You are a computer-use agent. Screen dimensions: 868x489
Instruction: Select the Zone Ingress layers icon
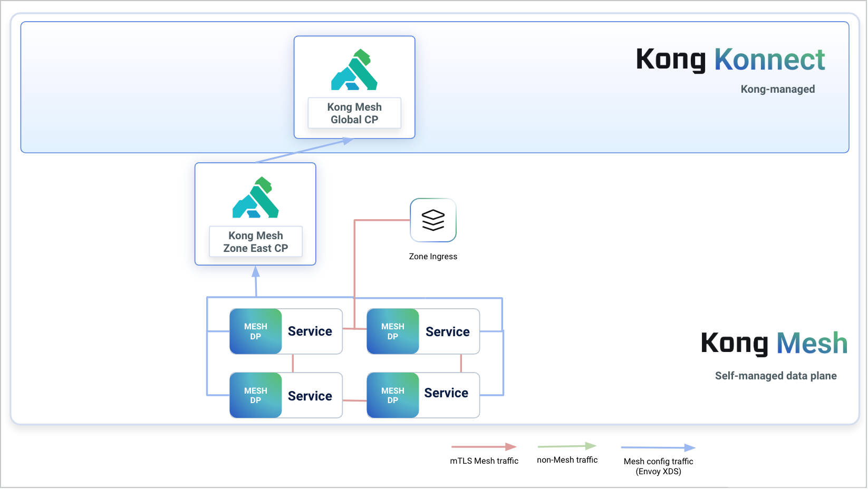tap(433, 220)
